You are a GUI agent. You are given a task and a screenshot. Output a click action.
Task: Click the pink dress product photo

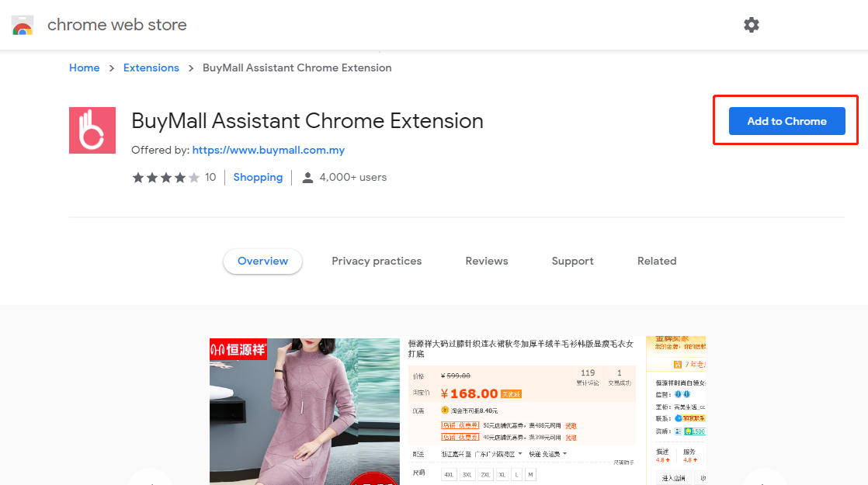304,411
